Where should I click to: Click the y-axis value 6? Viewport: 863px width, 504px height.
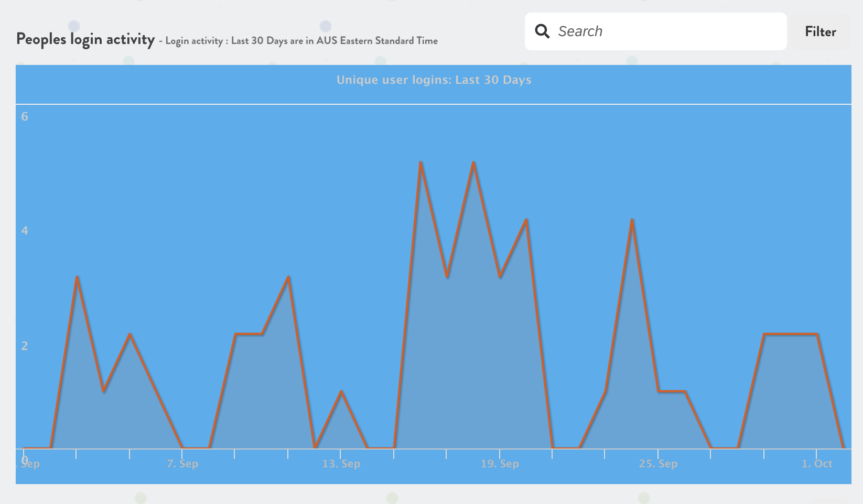[25, 116]
